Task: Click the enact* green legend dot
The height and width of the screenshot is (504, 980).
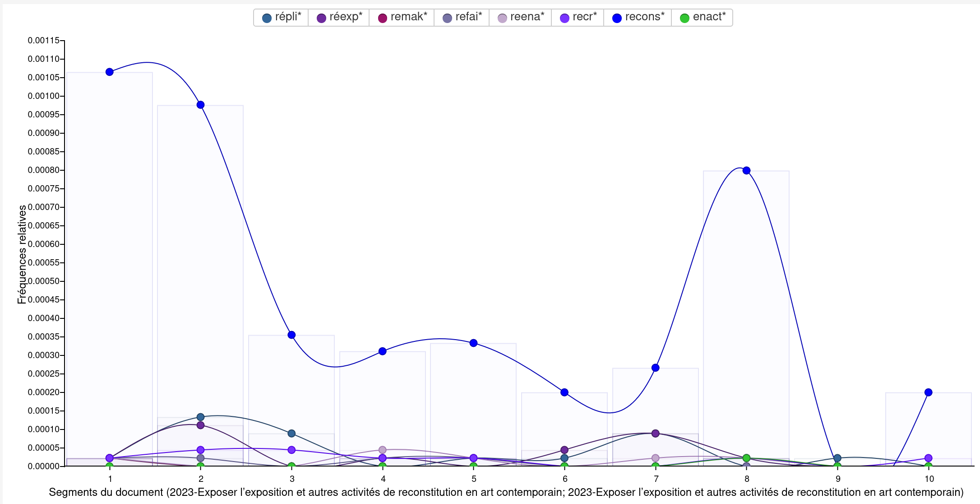Action: point(684,18)
